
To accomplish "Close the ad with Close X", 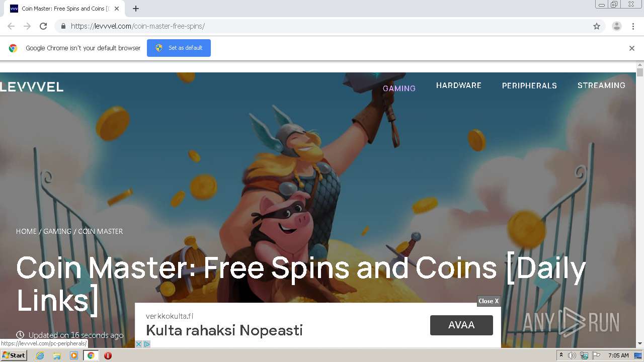I will pyautogui.click(x=489, y=301).
